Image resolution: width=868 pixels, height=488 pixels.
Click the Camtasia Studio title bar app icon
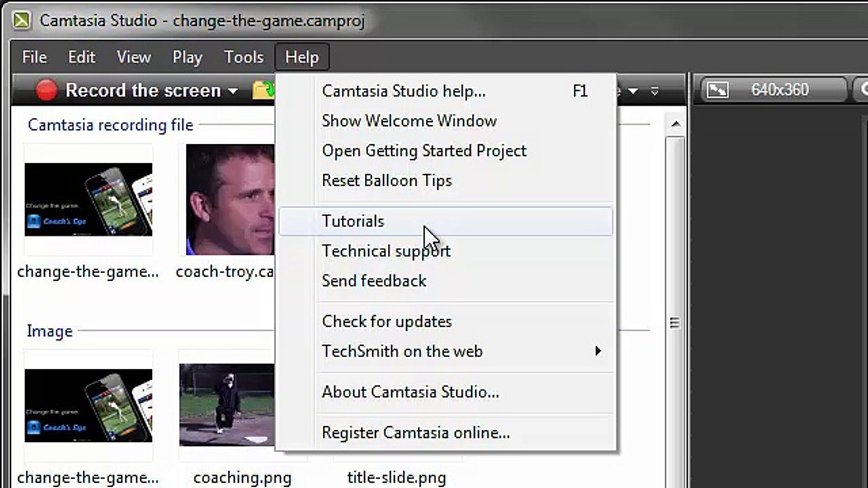click(x=22, y=20)
